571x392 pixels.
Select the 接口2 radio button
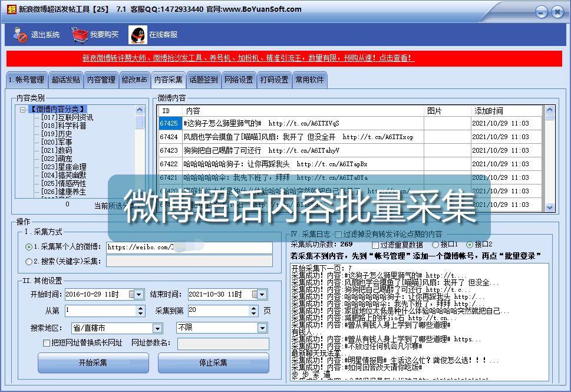tap(470, 245)
